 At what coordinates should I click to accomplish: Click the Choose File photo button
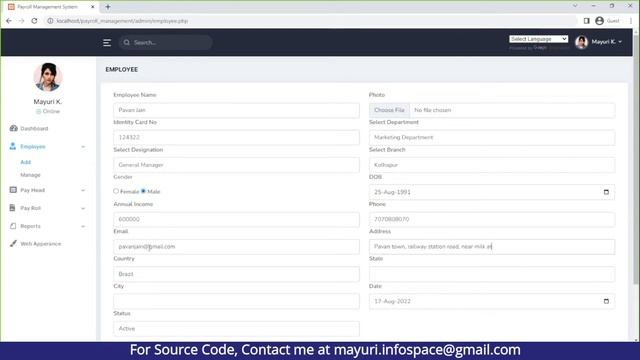pyautogui.click(x=389, y=110)
